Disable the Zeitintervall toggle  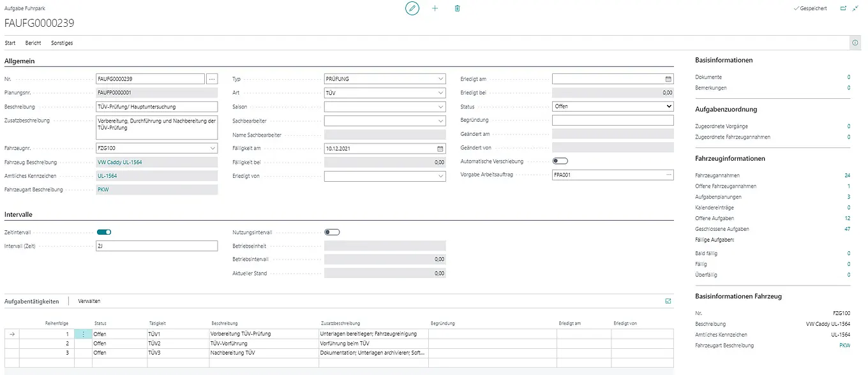(x=104, y=232)
